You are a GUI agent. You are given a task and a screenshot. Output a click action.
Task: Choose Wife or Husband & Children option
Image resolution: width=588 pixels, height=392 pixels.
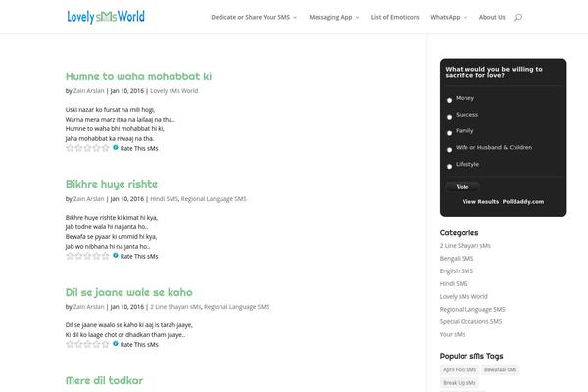click(449, 150)
